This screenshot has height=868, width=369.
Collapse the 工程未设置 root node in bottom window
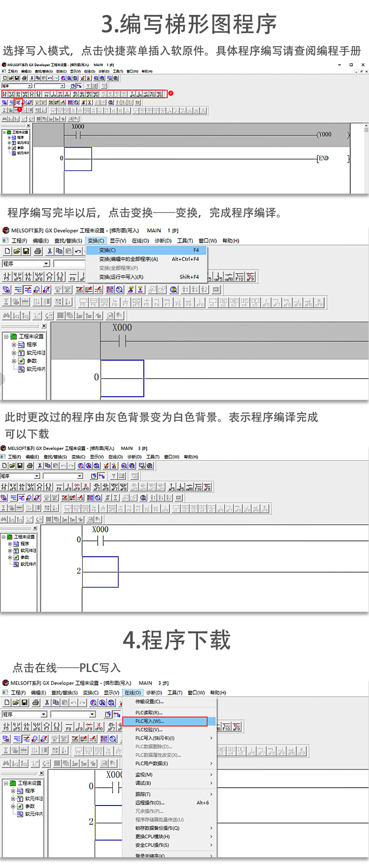tap(7, 783)
